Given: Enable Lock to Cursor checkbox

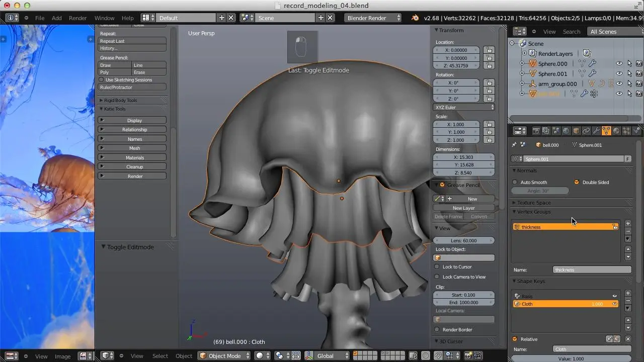Looking at the screenshot, I should 437,267.
